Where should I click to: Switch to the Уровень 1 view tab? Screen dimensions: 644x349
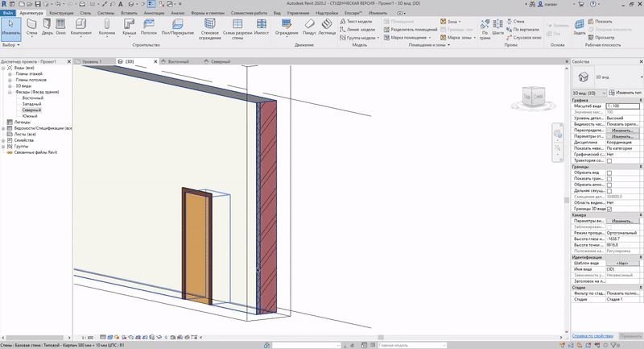coord(92,62)
